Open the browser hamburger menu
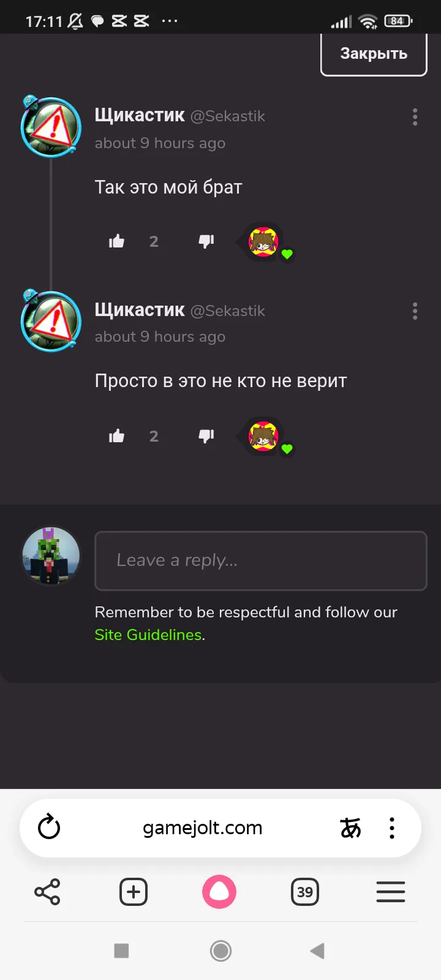Image resolution: width=441 pixels, height=980 pixels. (391, 892)
